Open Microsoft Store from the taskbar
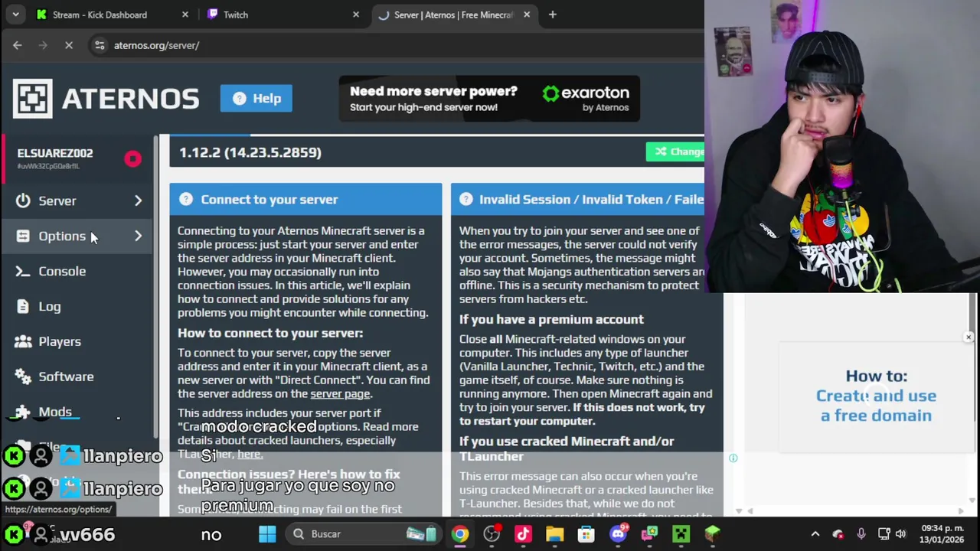This screenshot has height=551, width=980. click(x=586, y=533)
